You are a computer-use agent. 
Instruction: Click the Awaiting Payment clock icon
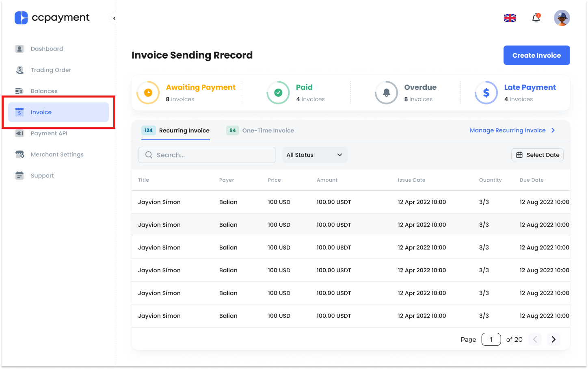[x=148, y=93]
